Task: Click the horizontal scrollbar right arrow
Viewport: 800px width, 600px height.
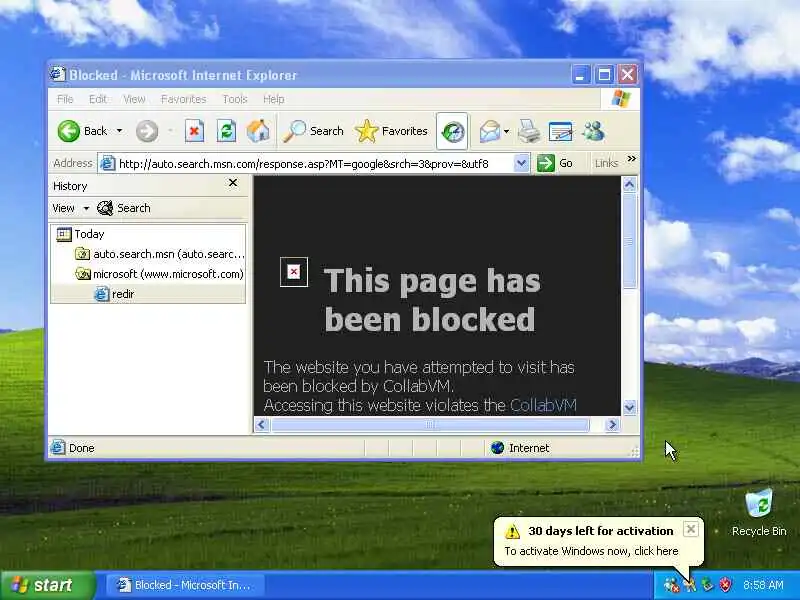Action: 612,424
